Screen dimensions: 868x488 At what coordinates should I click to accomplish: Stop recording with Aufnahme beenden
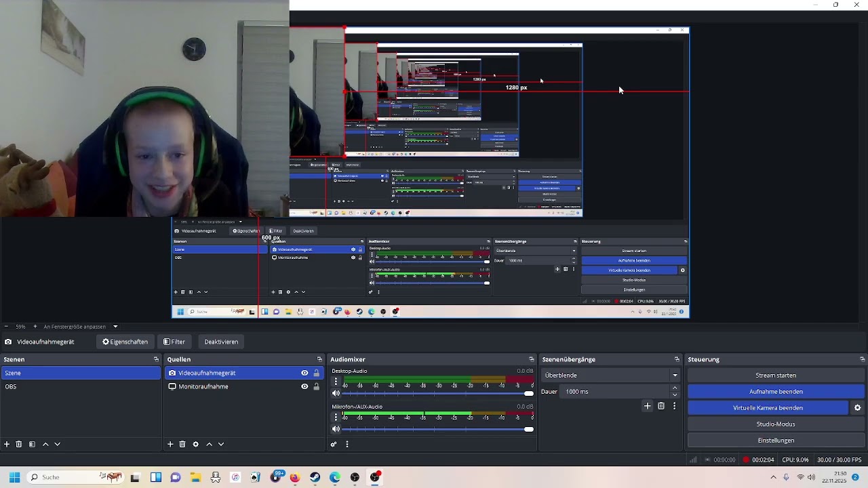tap(776, 391)
